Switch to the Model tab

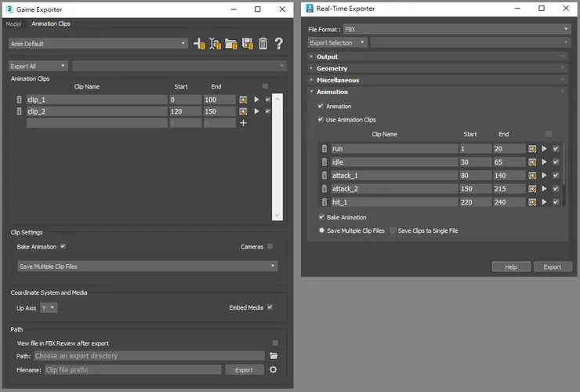(13, 24)
